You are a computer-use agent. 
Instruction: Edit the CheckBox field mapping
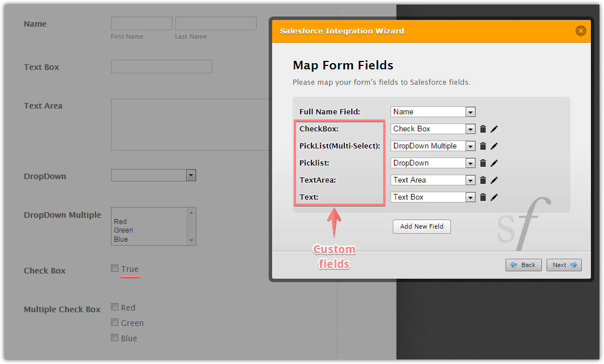point(494,129)
